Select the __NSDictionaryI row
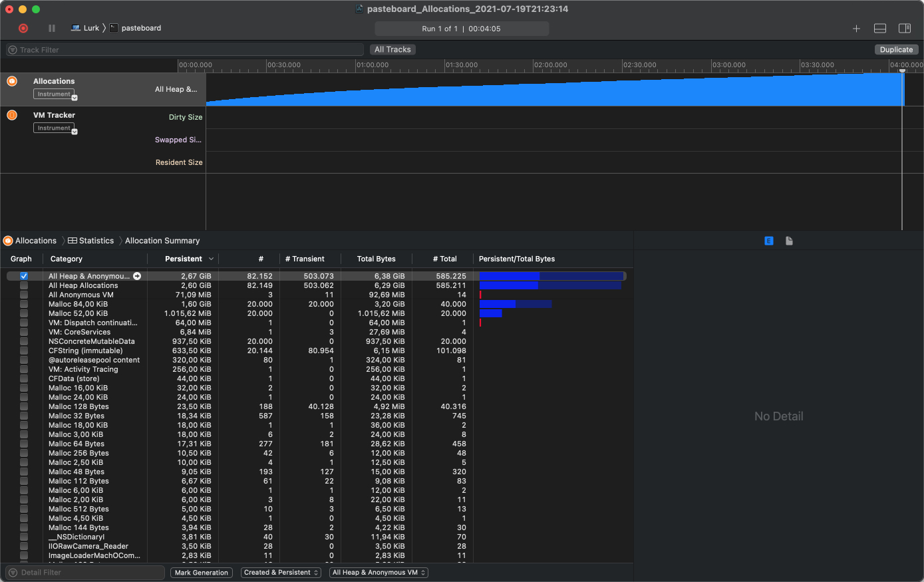The width and height of the screenshot is (924, 582). pyautogui.click(x=316, y=537)
